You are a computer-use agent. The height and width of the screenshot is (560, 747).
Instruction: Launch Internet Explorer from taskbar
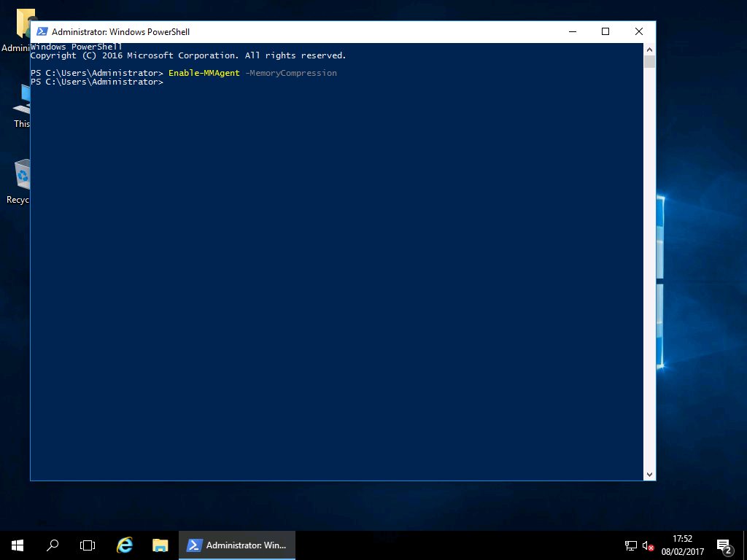pyautogui.click(x=124, y=545)
